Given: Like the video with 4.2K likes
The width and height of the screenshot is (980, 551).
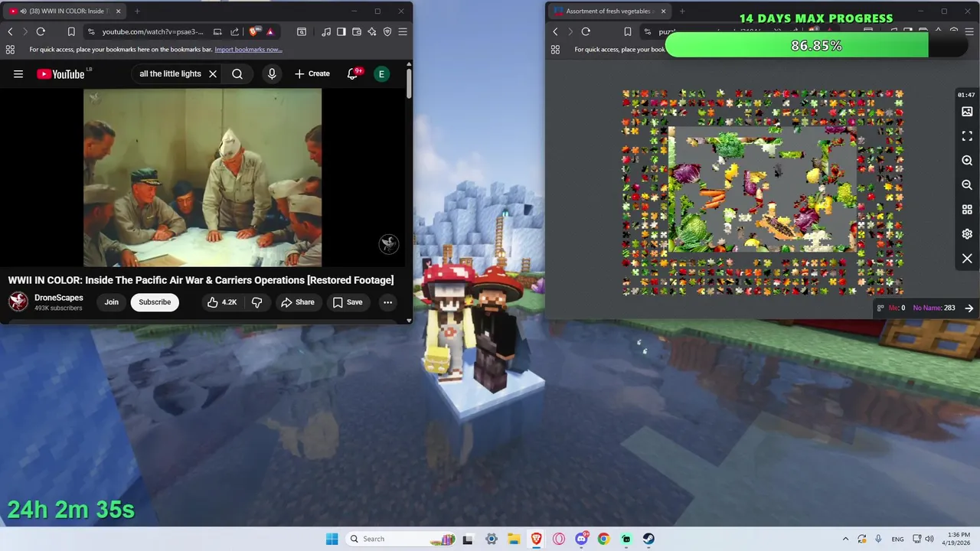Looking at the screenshot, I should point(222,302).
